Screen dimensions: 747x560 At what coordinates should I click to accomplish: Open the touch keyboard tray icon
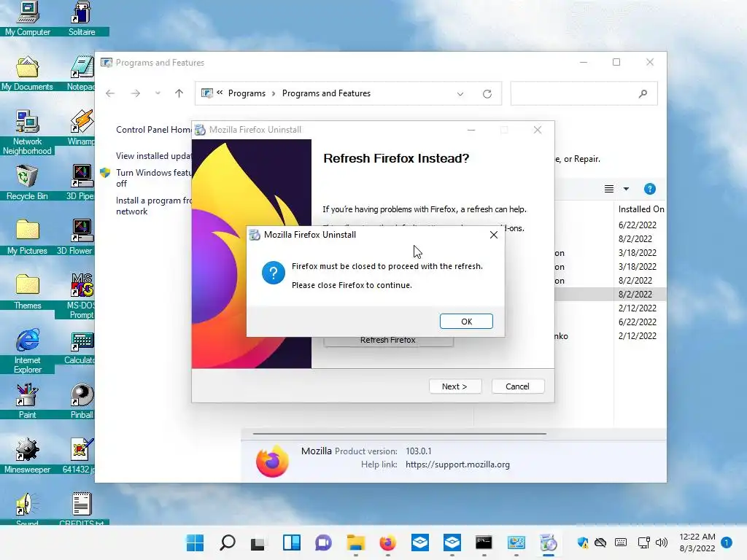tap(621, 542)
